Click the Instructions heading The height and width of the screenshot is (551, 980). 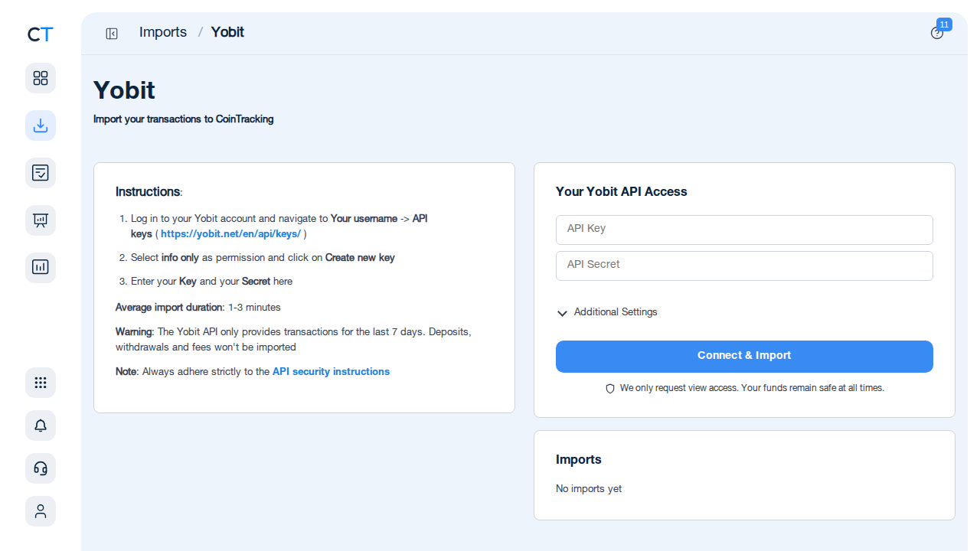click(149, 191)
